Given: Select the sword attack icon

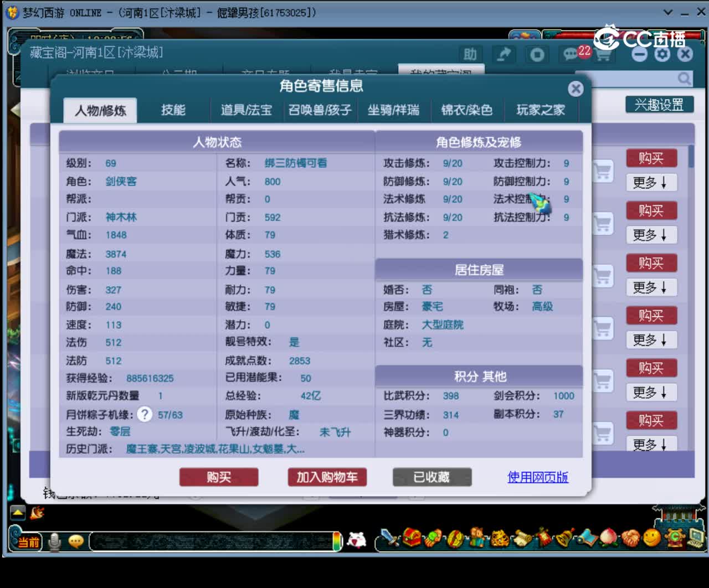Looking at the screenshot, I should [391, 538].
